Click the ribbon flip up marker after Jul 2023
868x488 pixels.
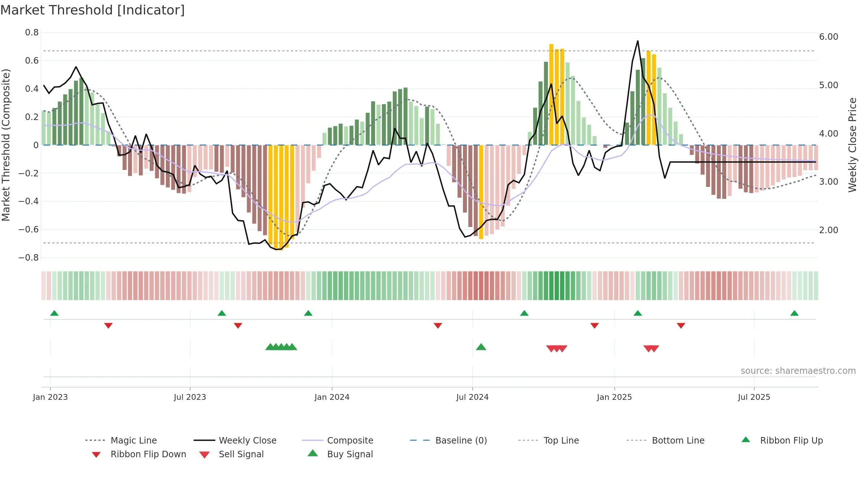click(x=222, y=313)
